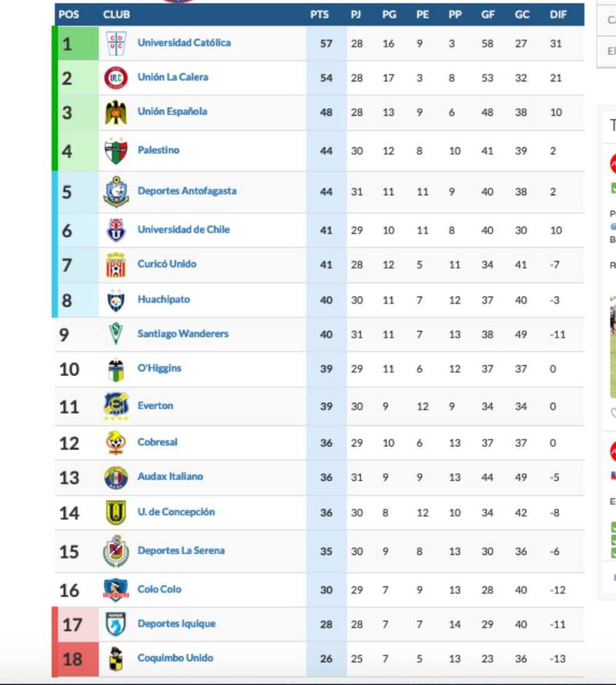Viewport: 616px width, 685px height.
Task: Click the Unión La Calera club logo
Action: tap(115, 78)
